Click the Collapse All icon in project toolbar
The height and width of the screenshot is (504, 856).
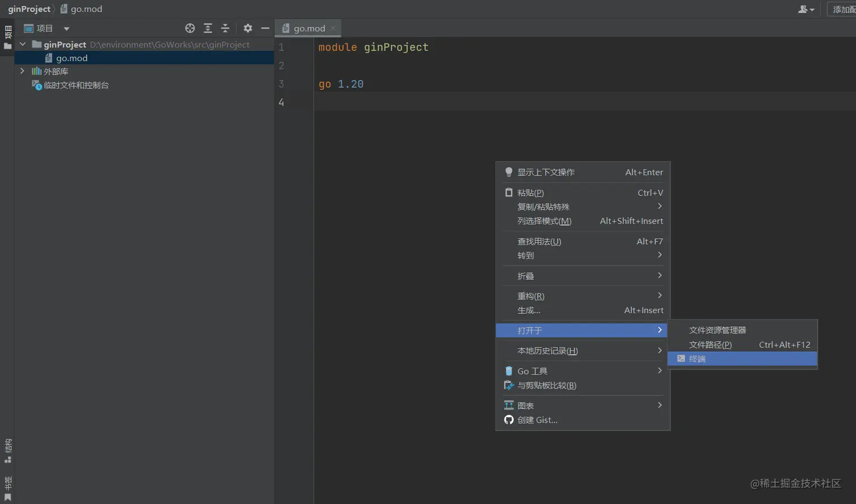click(x=225, y=28)
